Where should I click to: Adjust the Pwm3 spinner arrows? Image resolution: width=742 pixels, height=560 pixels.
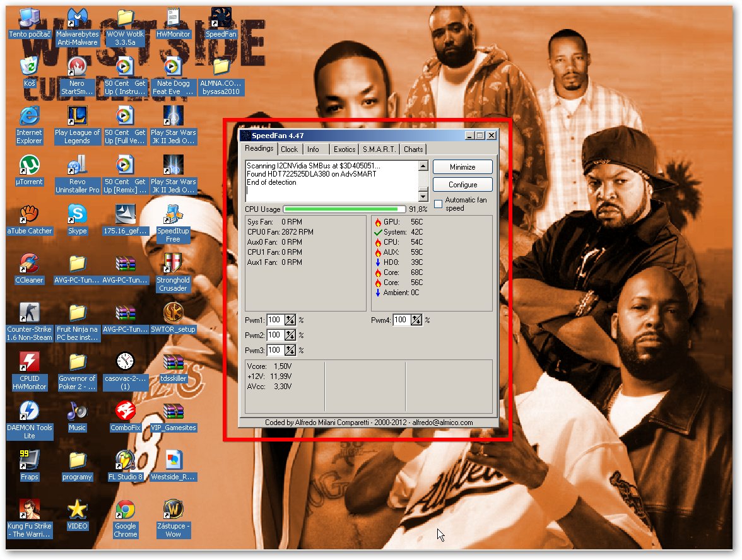coord(290,351)
